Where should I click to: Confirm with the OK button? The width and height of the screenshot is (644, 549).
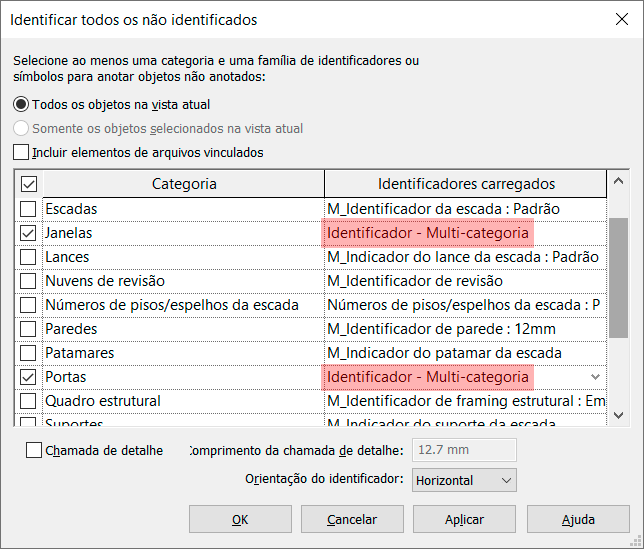click(240, 519)
